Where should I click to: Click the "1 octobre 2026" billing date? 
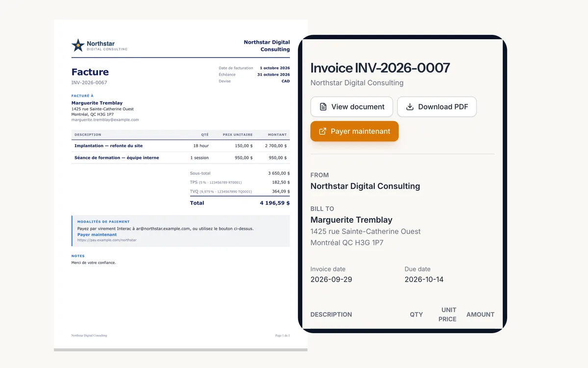point(275,68)
